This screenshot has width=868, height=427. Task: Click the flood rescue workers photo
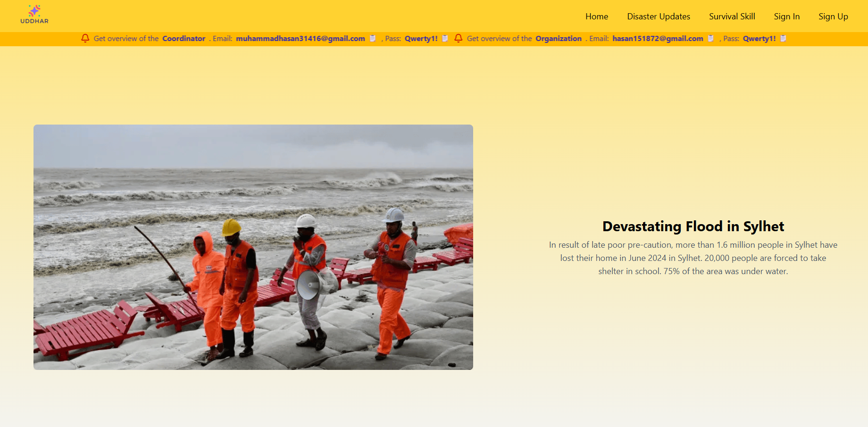pos(252,246)
